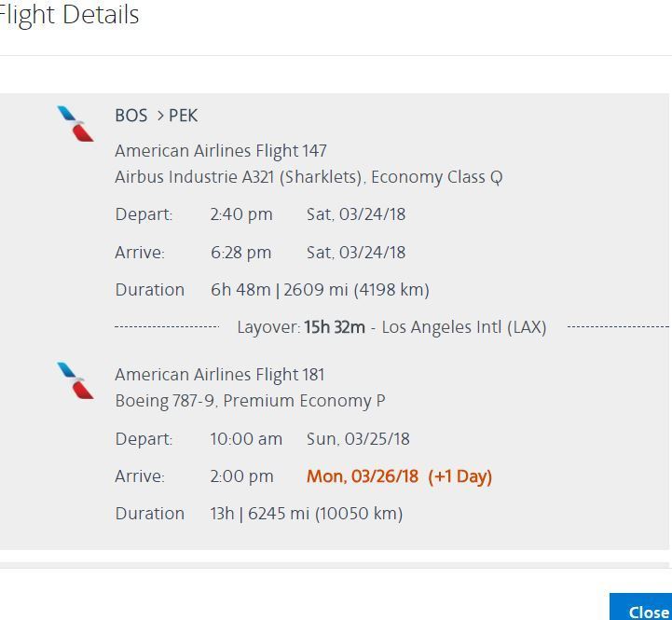Click orange Mon, 03/26/18 arrival date
Image resolution: width=672 pixels, height=620 pixels.
(x=363, y=476)
